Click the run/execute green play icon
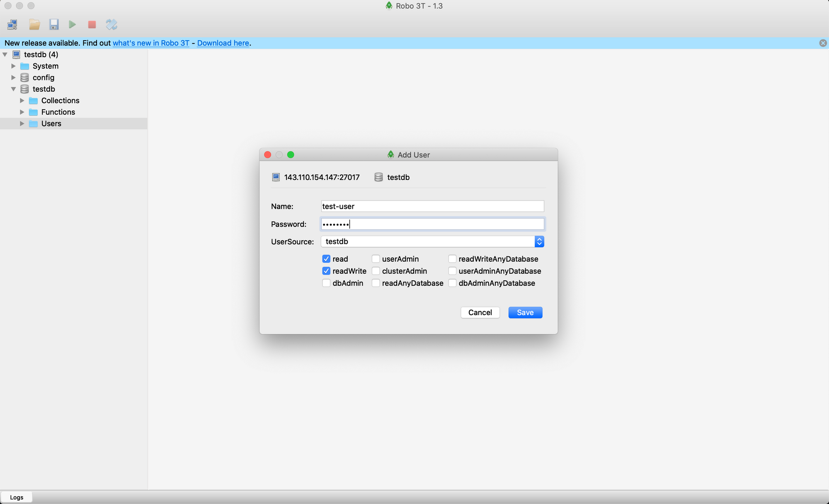 pyautogui.click(x=72, y=24)
